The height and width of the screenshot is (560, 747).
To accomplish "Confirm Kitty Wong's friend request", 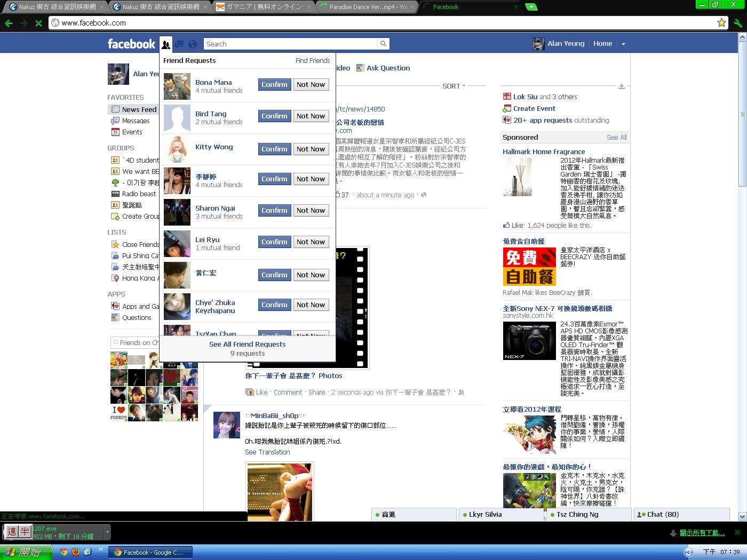I will (x=274, y=149).
